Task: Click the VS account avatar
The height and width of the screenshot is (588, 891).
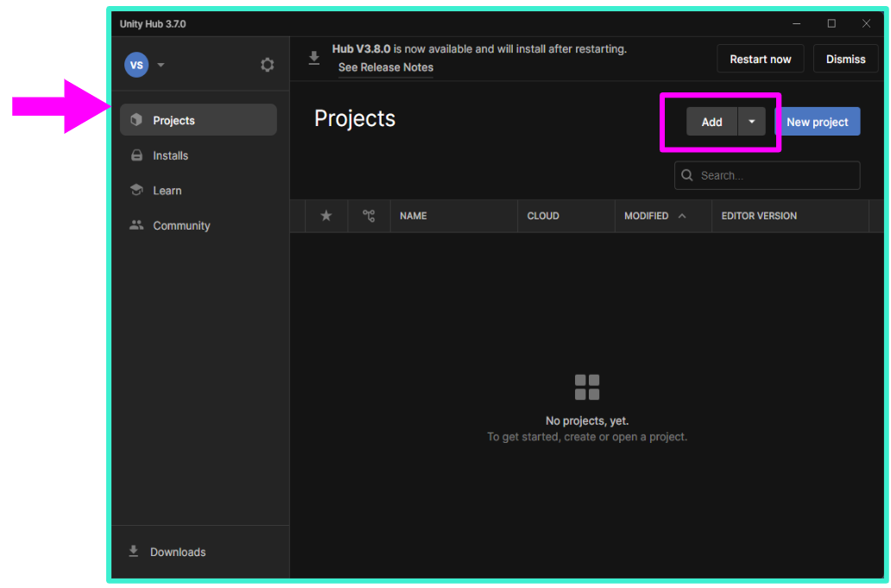Action: click(136, 65)
